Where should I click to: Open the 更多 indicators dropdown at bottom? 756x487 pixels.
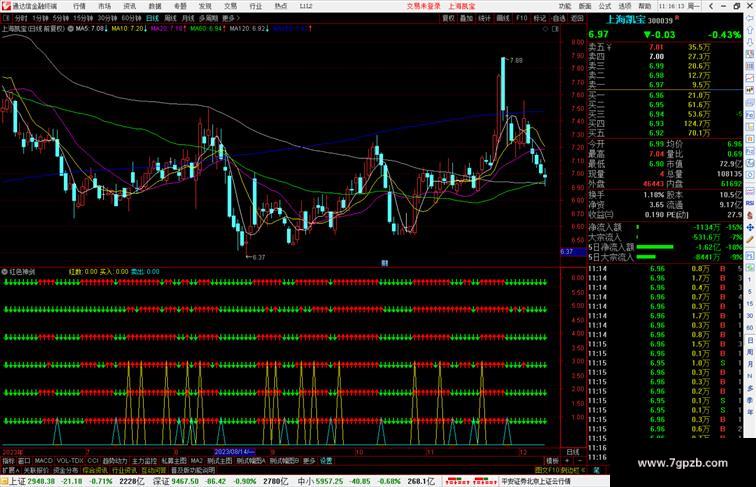tap(309, 461)
